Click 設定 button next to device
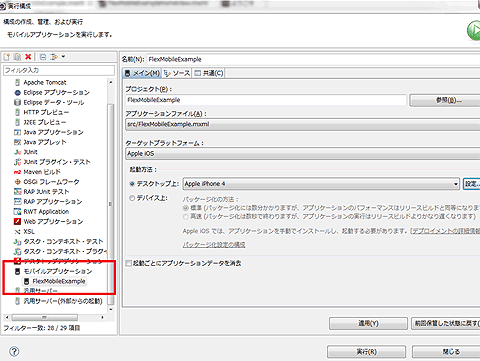The image size is (480, 361). pyautogui.click(x=471, y=184)
